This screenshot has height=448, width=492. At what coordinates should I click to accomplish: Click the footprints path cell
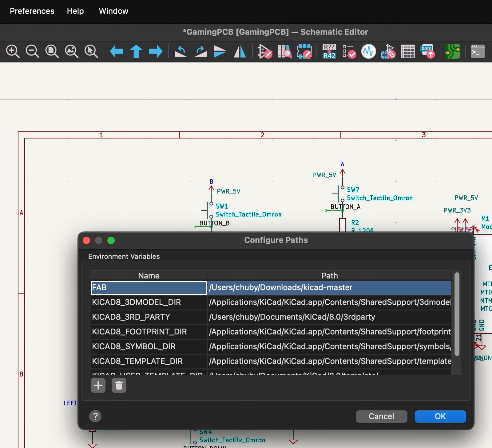330,332
